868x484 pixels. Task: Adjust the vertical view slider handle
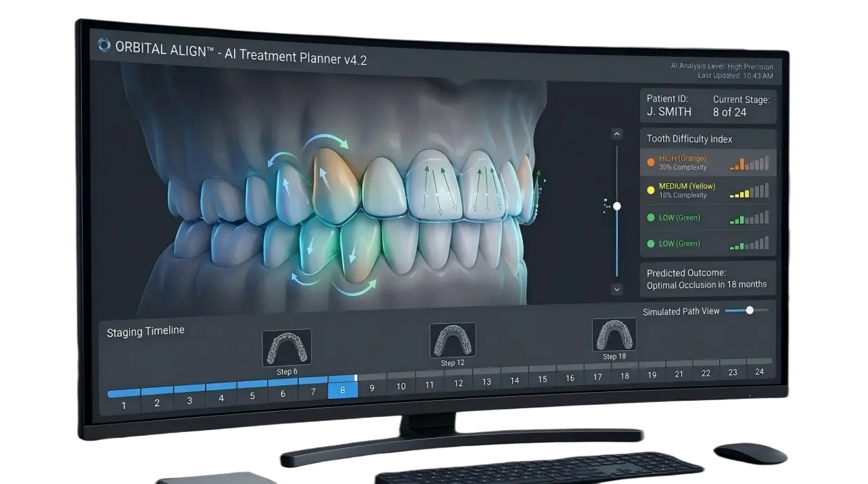coord(616,206)
